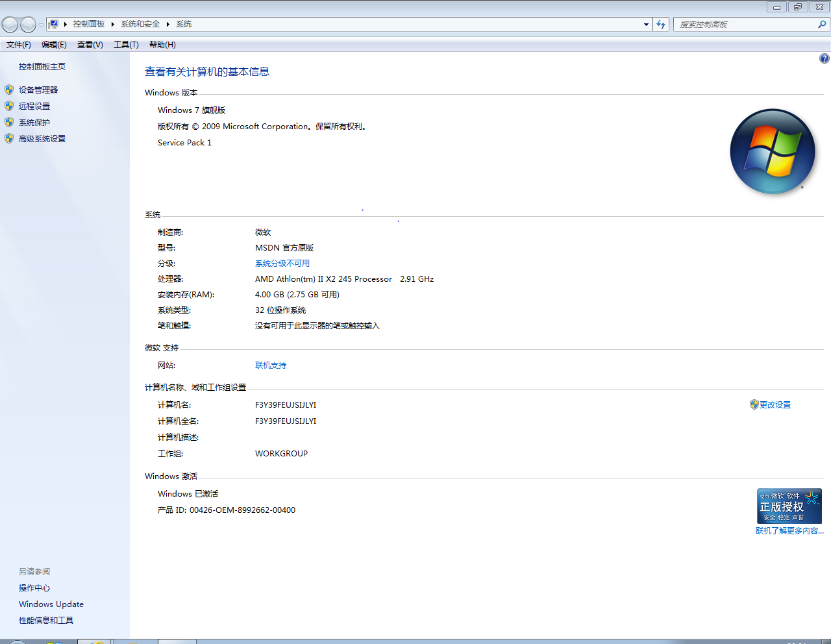Open 联机了解更多内容 link
Screen dimensions: 831x644
(789, 531)
